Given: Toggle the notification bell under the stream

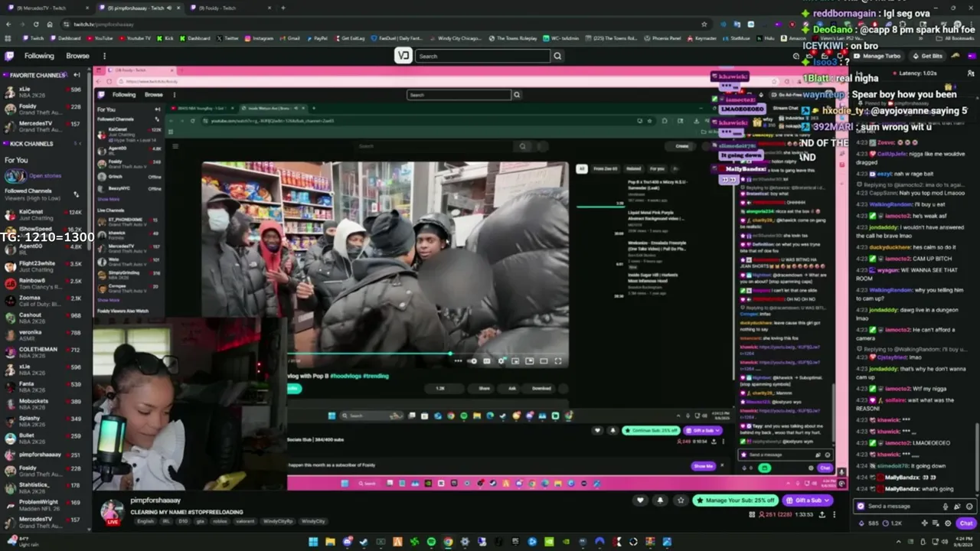Looking at the screenshot, I should (x=660, y=500).
